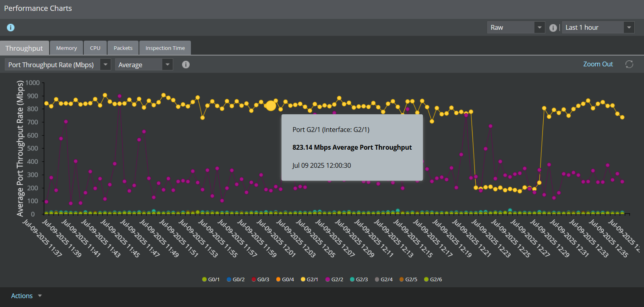Toggle G2/4 series in legend
Image resolution: width=644 pixels, height=307 pixels.
(383, 279)
